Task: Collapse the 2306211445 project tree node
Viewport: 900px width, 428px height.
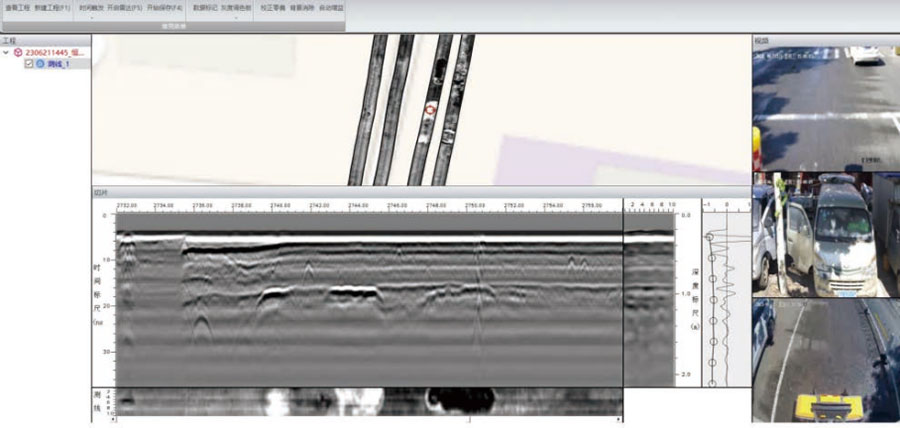Action: coord(7,52)
